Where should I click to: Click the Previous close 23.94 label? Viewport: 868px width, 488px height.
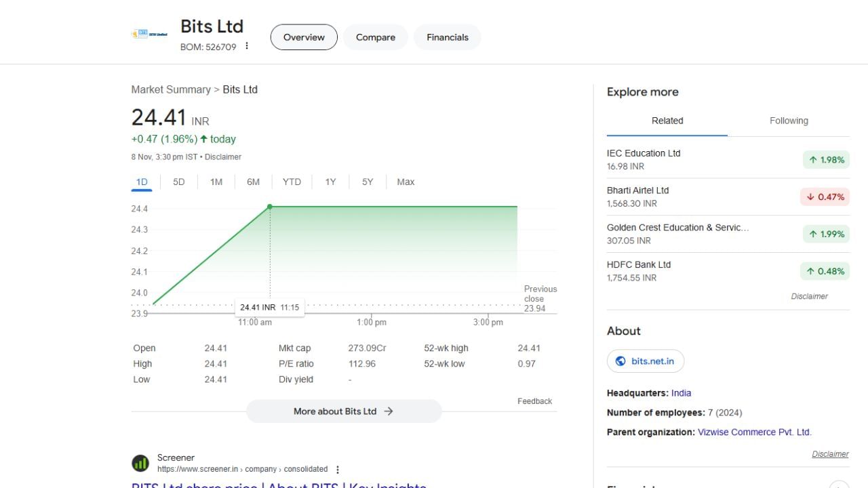(540, 298)
